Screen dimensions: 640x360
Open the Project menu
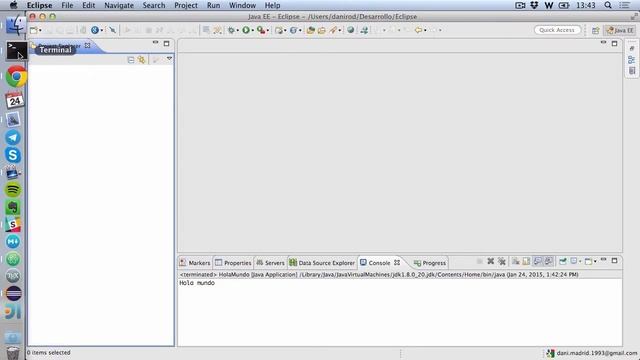point(186,5)
